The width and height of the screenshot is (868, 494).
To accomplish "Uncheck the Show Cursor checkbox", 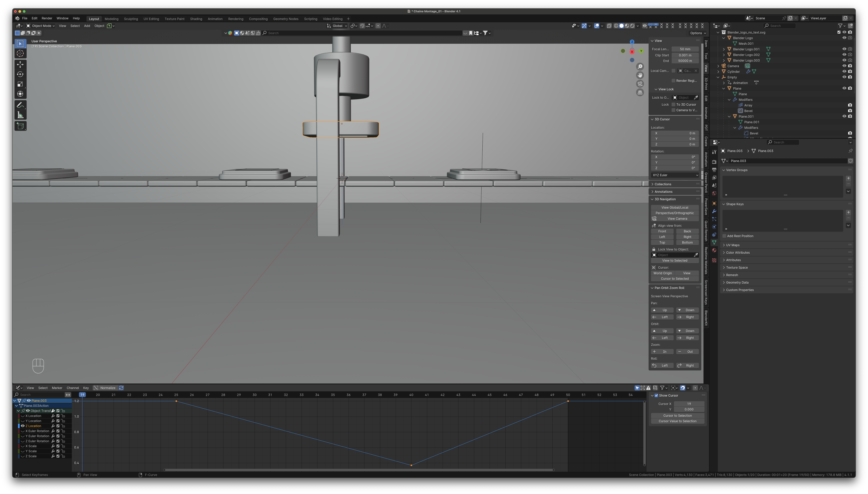I will (656, 396).
